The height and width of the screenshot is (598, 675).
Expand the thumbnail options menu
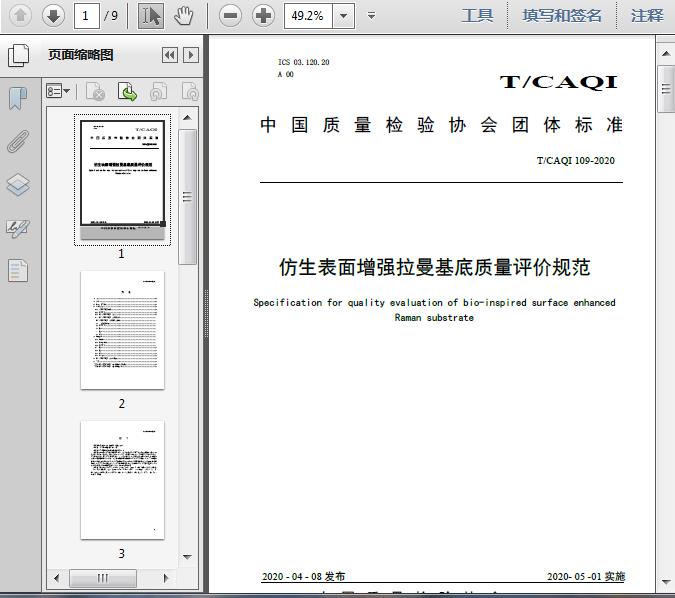(x=58, y=92)
